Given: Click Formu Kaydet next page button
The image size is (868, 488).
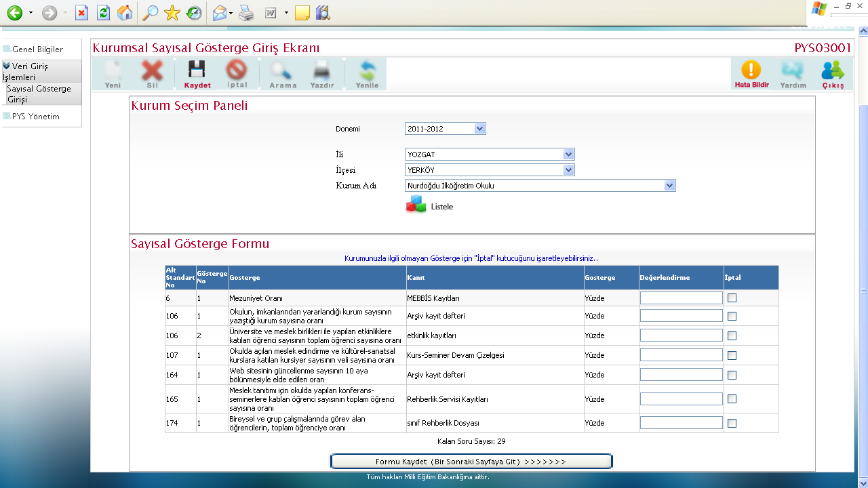Looking at the screenshot, I should coord(471,462).
